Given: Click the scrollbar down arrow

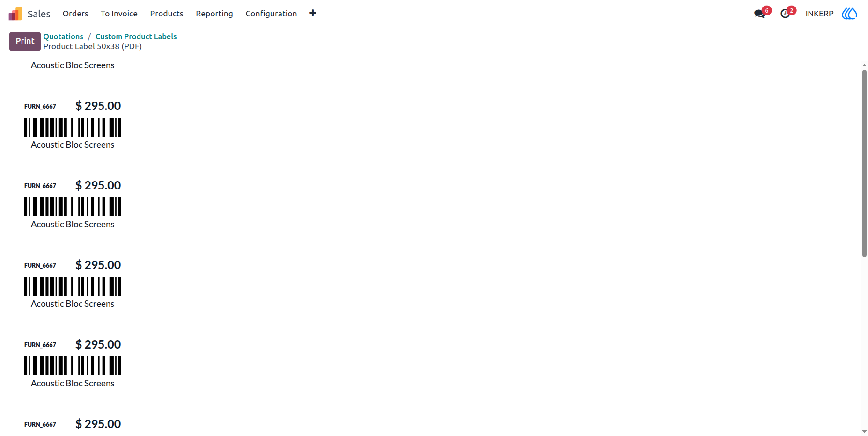Looking at the screenshot, I should point(864,432).
